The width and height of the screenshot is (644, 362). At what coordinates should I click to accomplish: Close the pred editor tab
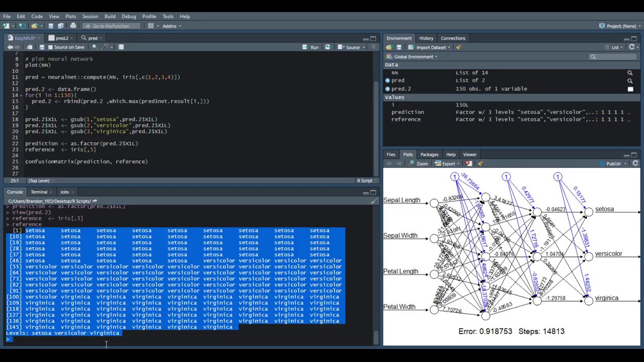[101, 38]
